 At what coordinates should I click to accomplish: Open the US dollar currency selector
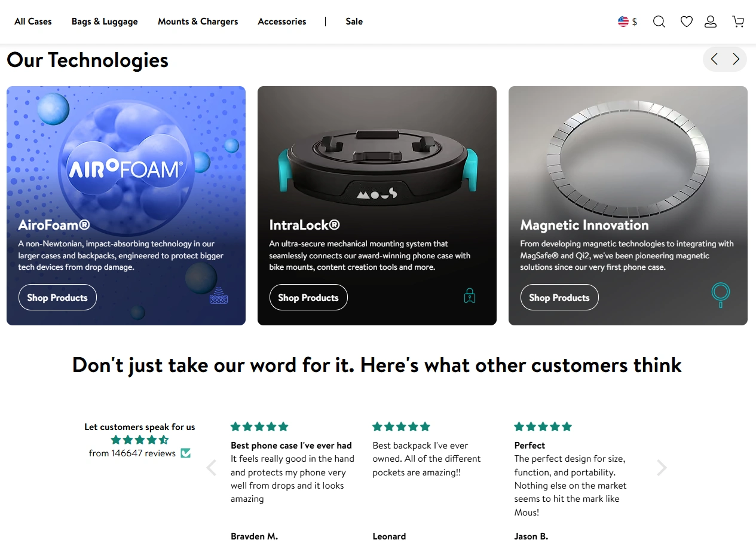628,22
